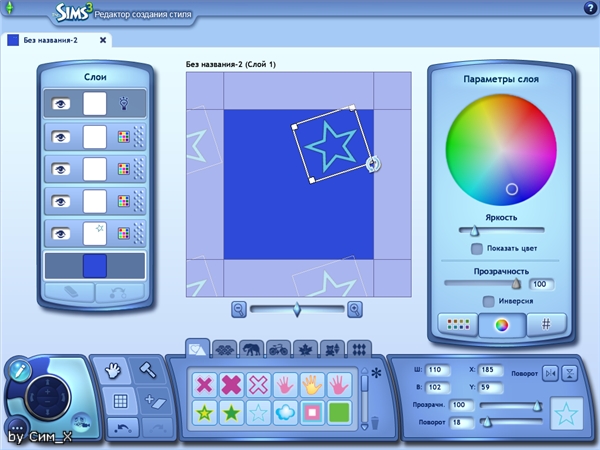Open color palette of the second layer
This screenshot has width=600, height=450.
tap(123, 137)
